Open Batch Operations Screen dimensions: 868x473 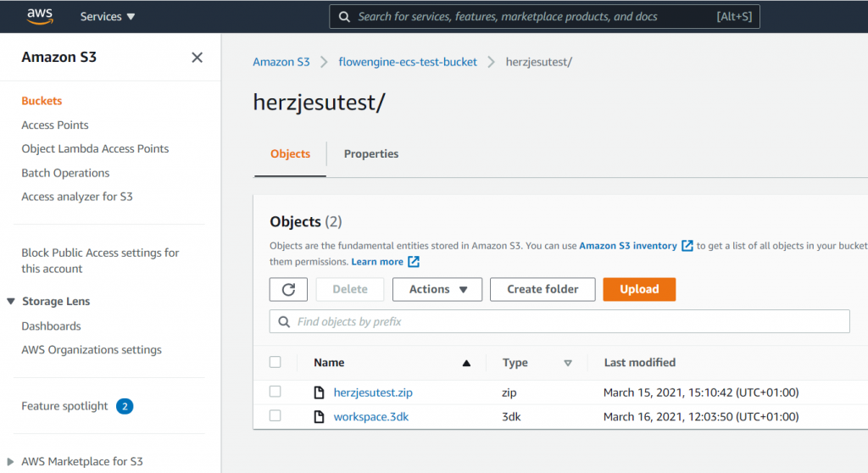(x=65, y=173)
